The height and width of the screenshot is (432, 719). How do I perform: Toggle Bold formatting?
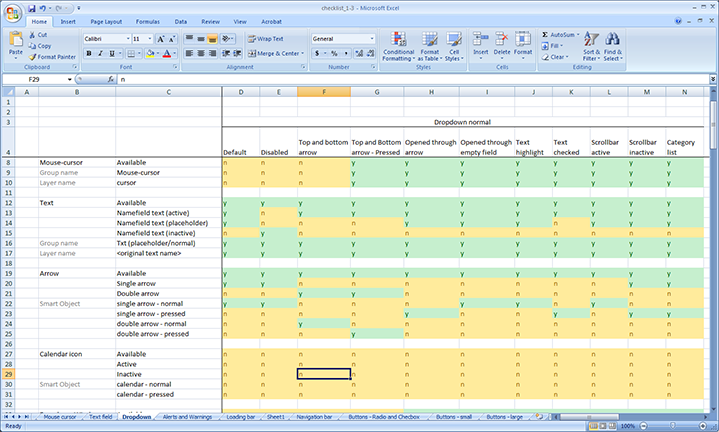tap(89, 53)
